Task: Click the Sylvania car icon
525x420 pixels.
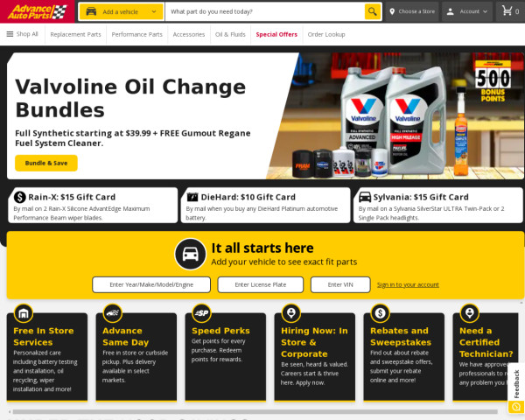Action: [x=365, y=197]
